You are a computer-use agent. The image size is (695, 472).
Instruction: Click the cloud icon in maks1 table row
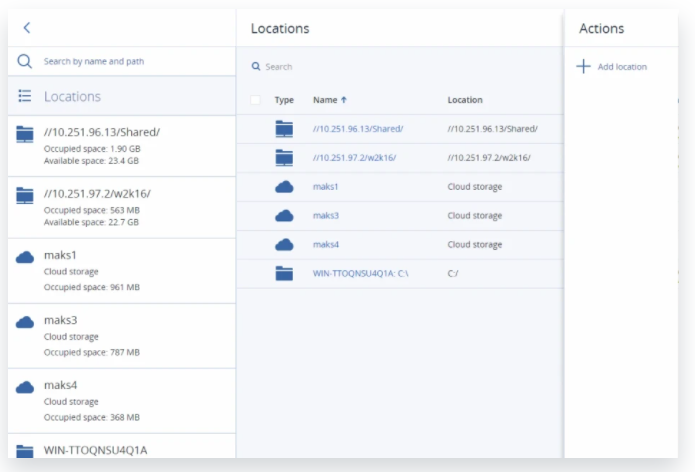(x=285, y=187)
